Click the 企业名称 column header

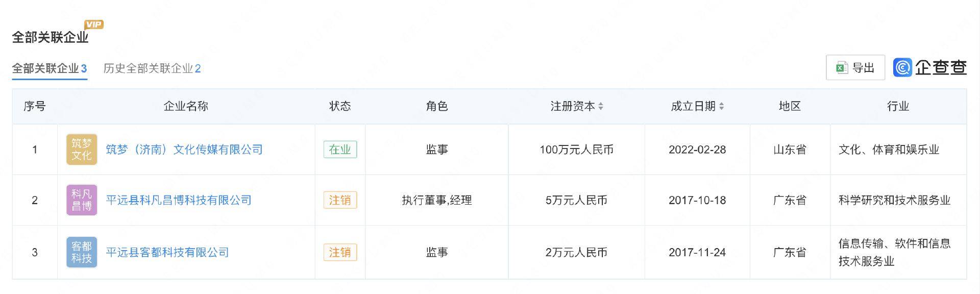pyautogui.click(x=186, y=106)
